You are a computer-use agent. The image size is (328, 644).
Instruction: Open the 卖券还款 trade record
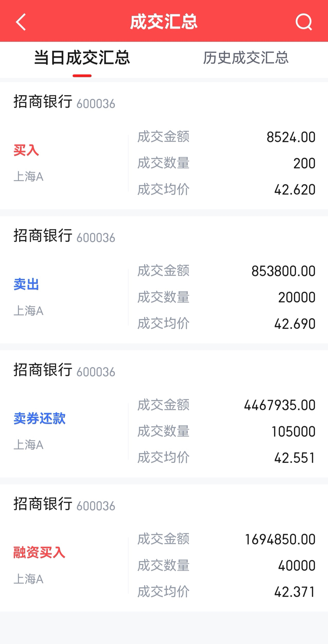40,419
